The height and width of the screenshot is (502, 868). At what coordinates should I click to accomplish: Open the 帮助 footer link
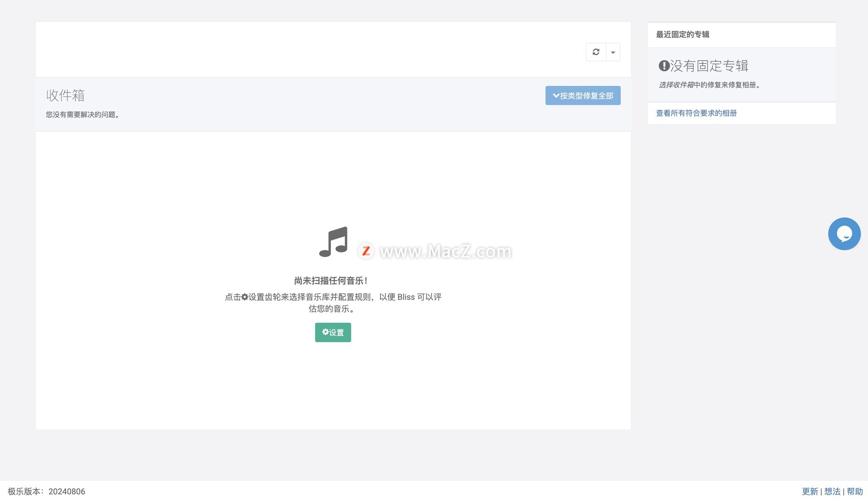click(x=854, y=492)
